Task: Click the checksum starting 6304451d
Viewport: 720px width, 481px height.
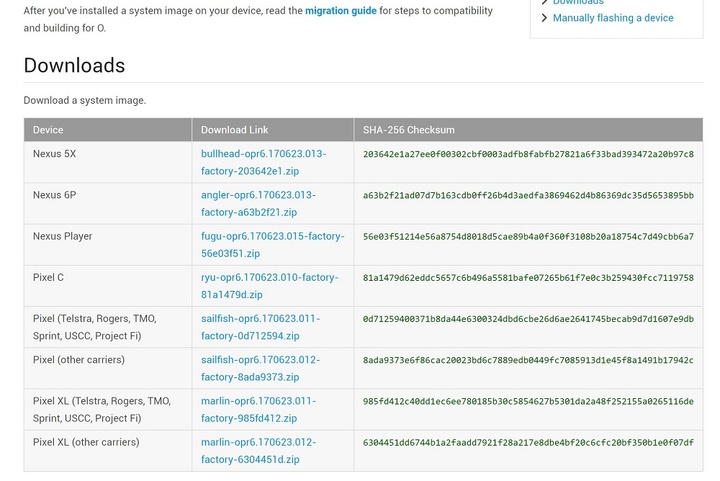Action: pyautogui.click(x=528, y=443)
